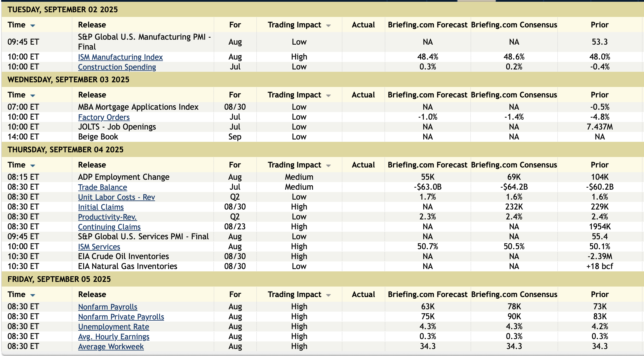Screen dimensions: 644x356
Task: Open the ISM Manufacturing Index link
Action: click(120, 57)
